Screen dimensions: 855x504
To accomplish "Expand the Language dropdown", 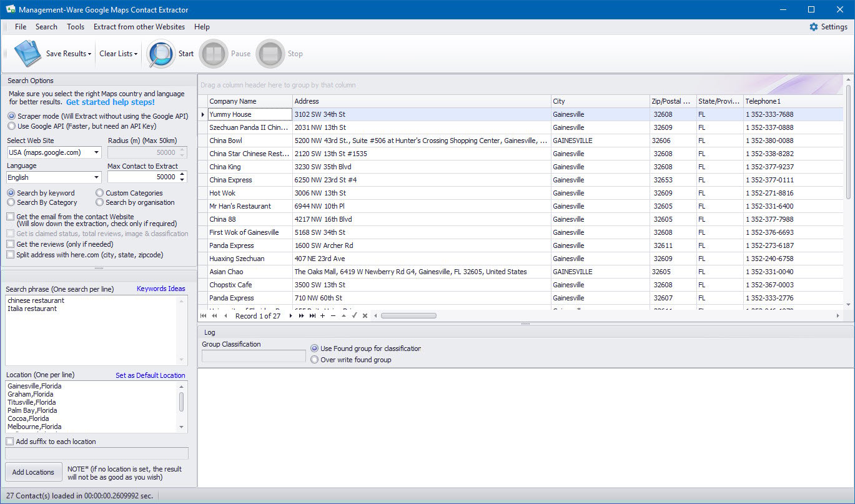I will tap(96, 177).
